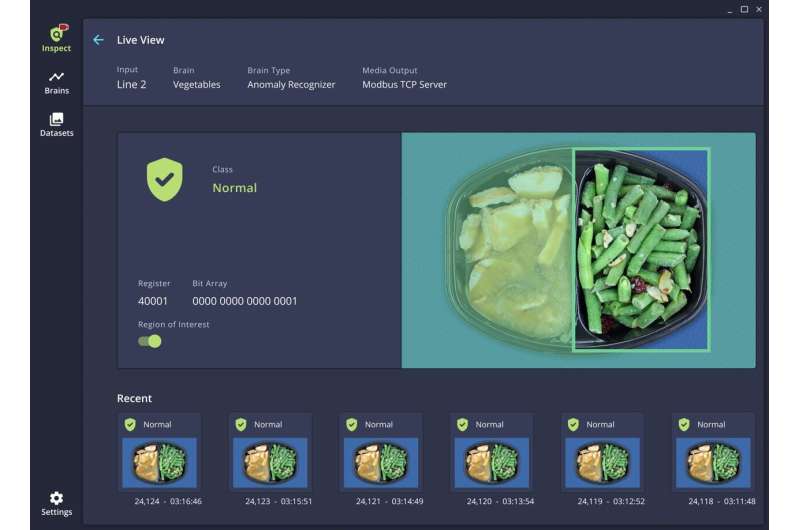Image resolution: width=800 pixels, height=530 pixels.
Task: Toggle the Region of Interest switch
Action: pos(150,341)
